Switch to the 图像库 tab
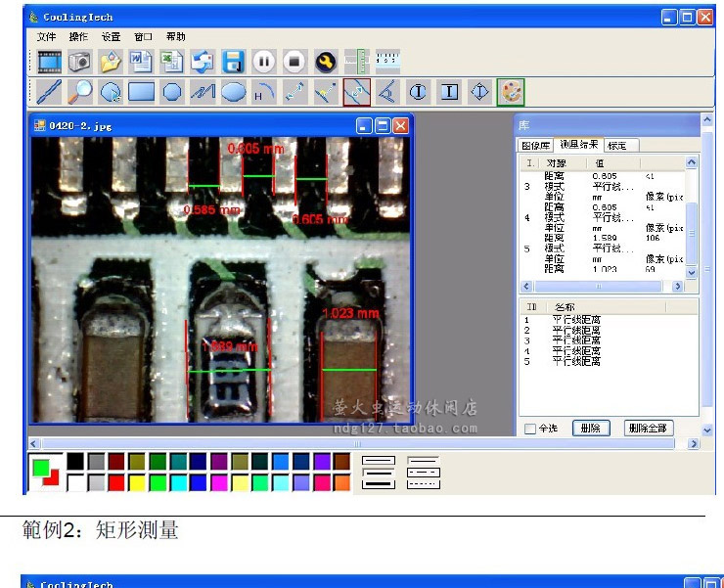This screenshot has height=588, width=724. tap(535, 145)
